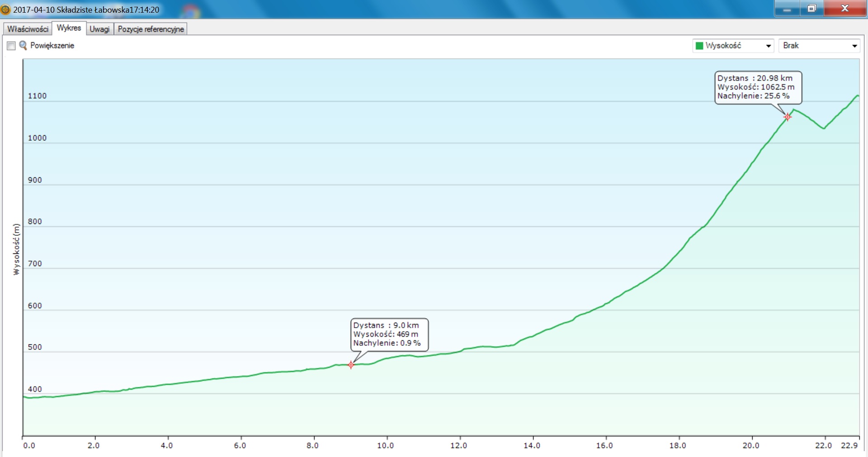This screenshot has width=868, height=457.
Task: Expand the arrow of the Brak combo box
Action: (x=854, y=46)
